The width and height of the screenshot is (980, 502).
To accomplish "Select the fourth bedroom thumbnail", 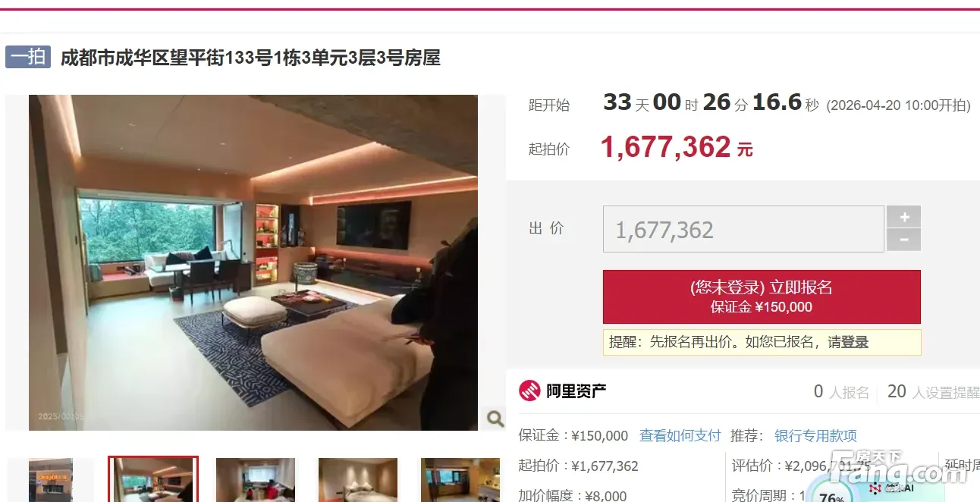I will click(358, 479).
